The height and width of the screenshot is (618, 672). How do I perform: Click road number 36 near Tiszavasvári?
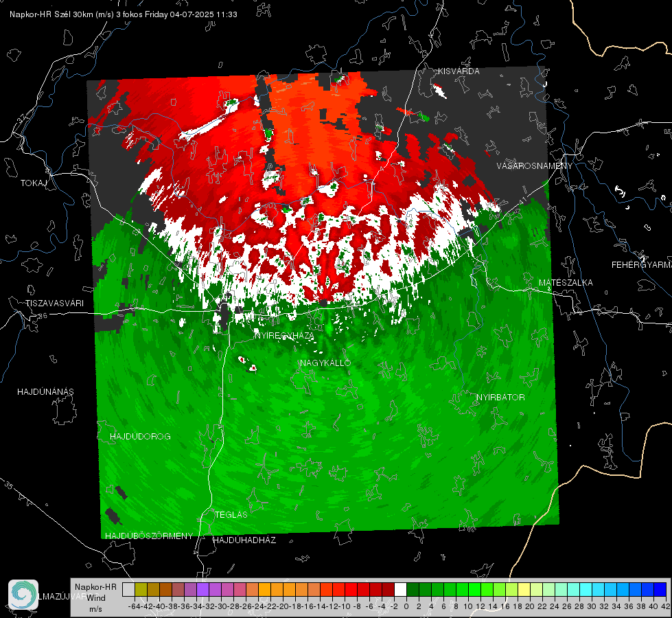[x=43, y=315]
